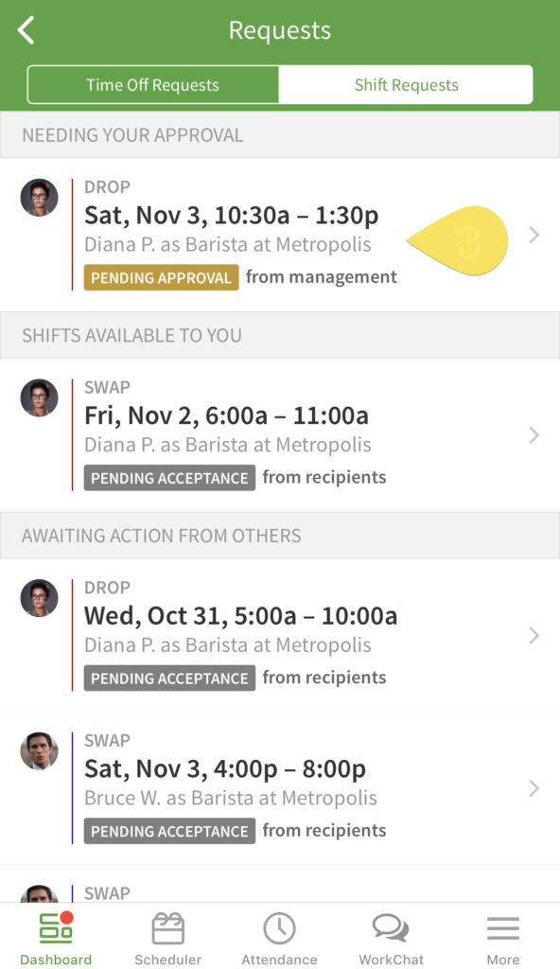560x969 pixels.
Task: Open the Attendance clock screen
Action: point(279,937)
